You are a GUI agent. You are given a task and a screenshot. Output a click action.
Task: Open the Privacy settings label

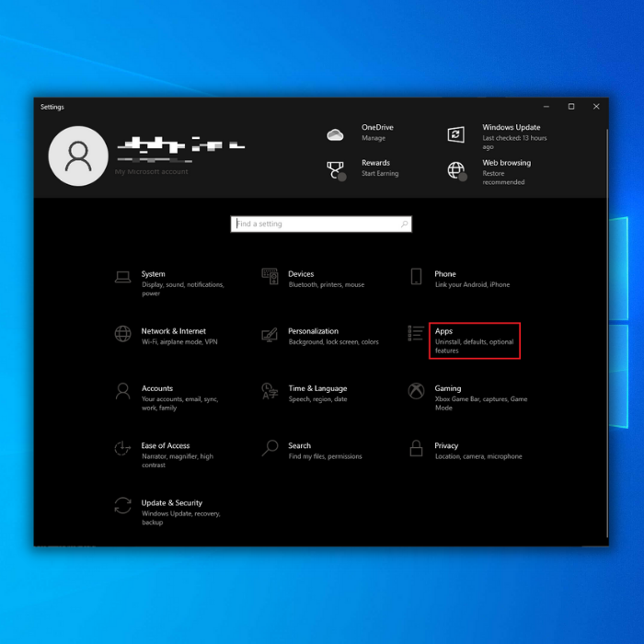tap(446, 445)
